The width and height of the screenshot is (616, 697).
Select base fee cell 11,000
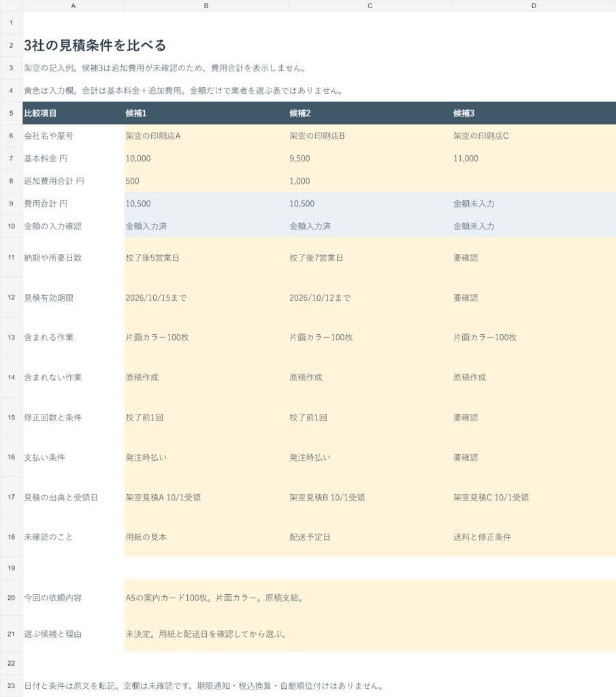click(534, 159)
